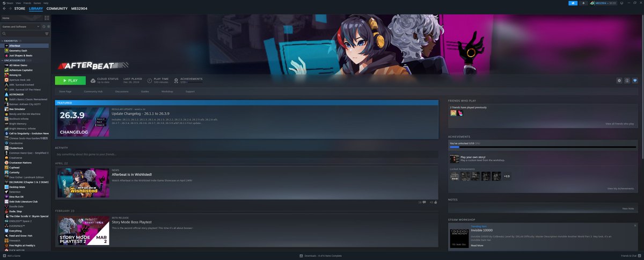
Task: Open the Help menu
Action: (x=46, y=3)
